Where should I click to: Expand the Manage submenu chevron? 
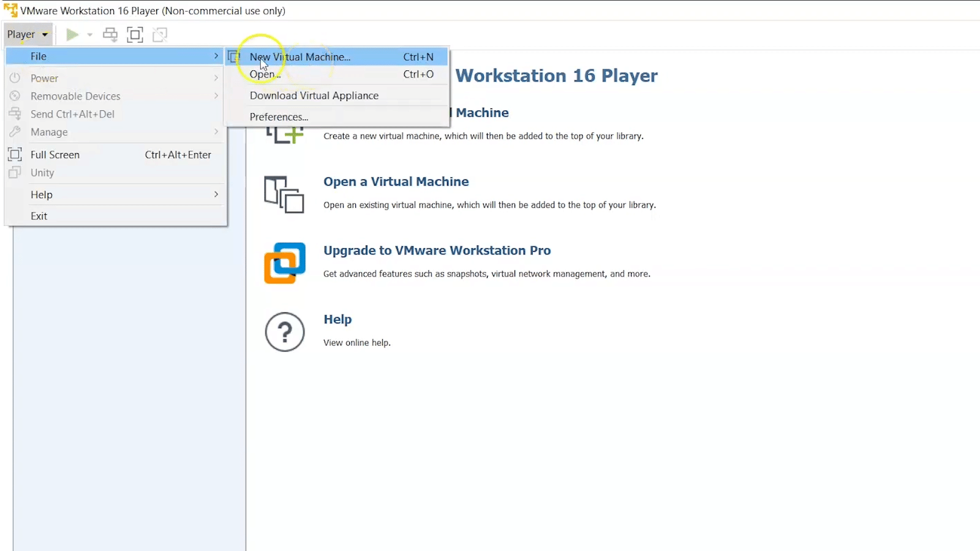tap(216, 131)
